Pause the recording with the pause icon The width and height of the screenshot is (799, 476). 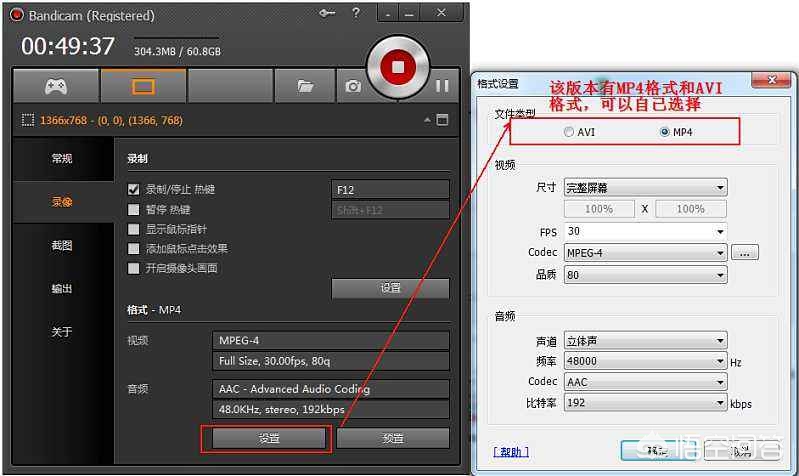[x=442, y=86]
